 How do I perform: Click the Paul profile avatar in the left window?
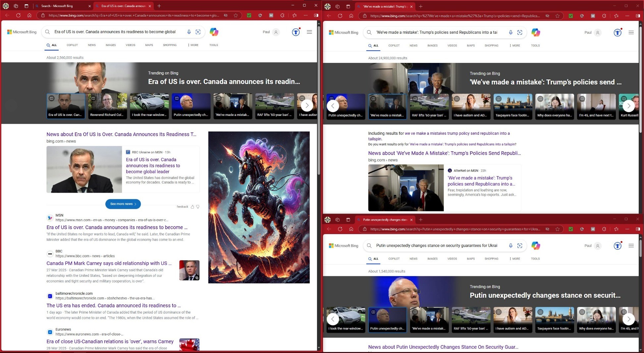tap(276, 32)
